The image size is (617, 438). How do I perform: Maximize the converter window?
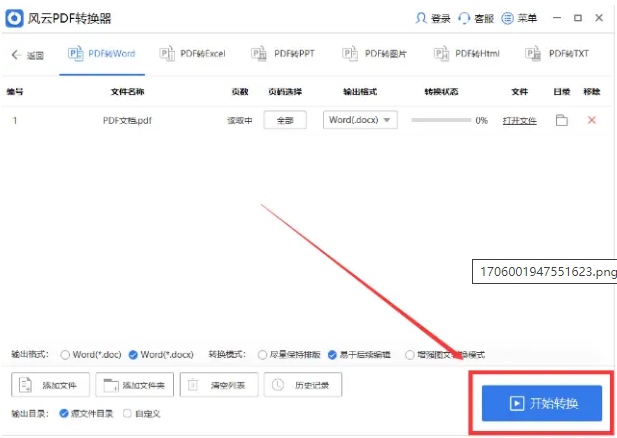(578, 18)
